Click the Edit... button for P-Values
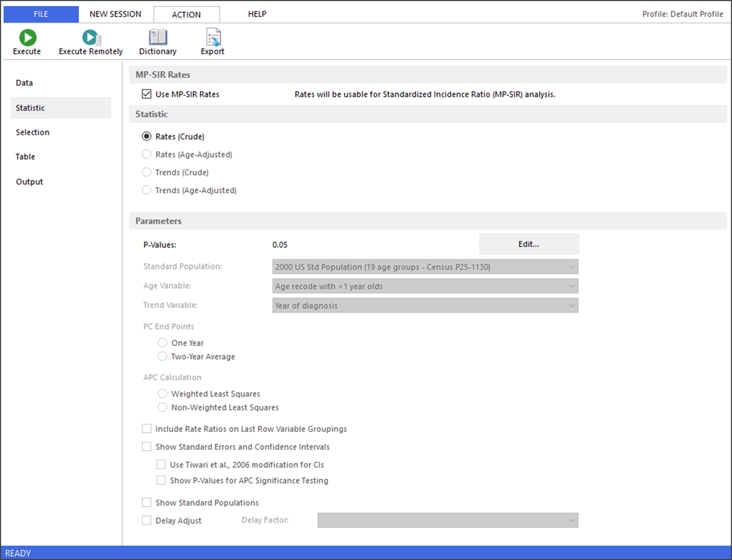This screenshot has height=560, width=732. 529,244
